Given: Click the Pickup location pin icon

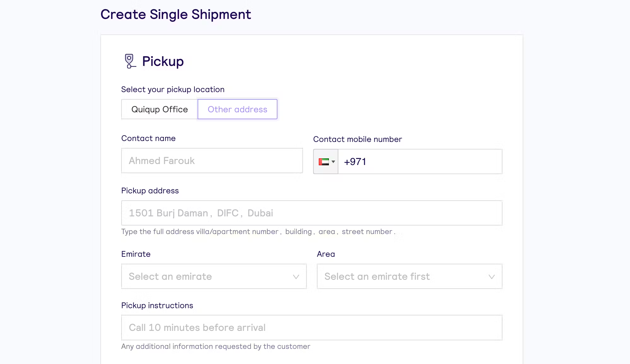Looking at the screenshot, I should 129,61.
